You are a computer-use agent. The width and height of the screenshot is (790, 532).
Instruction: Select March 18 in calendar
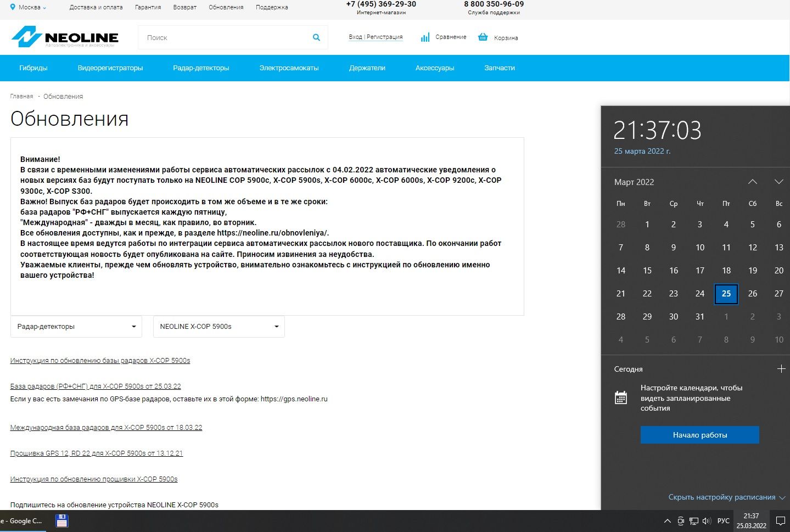726,271
